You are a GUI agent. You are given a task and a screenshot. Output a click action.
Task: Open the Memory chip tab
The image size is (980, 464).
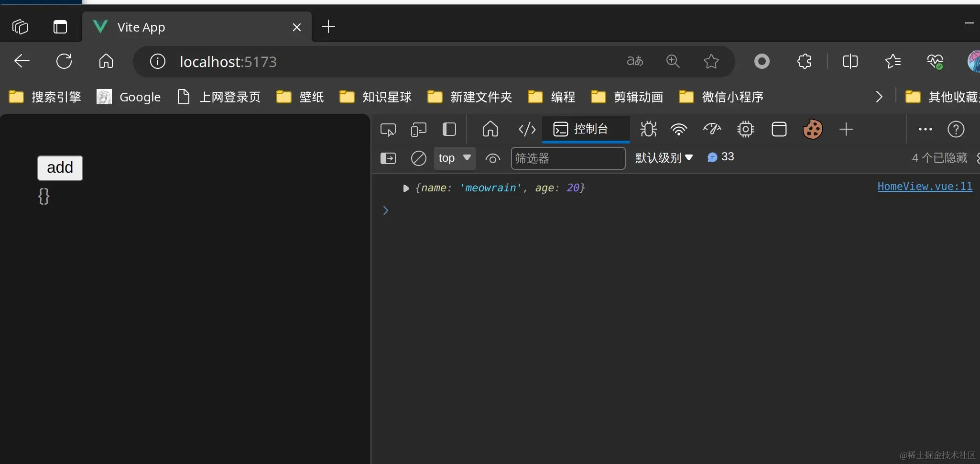click(746, 130)
